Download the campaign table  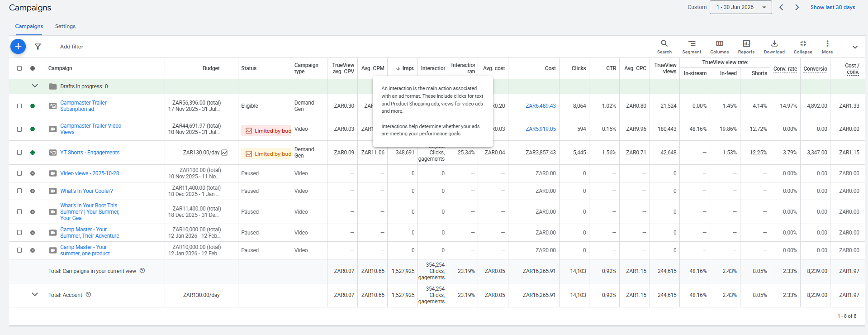[x=774, y=47]
